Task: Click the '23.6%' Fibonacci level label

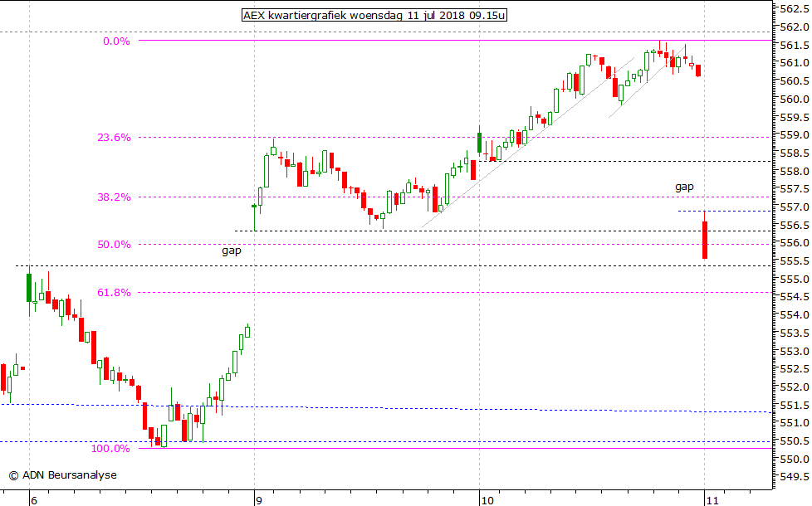Action: pos(114,138)
